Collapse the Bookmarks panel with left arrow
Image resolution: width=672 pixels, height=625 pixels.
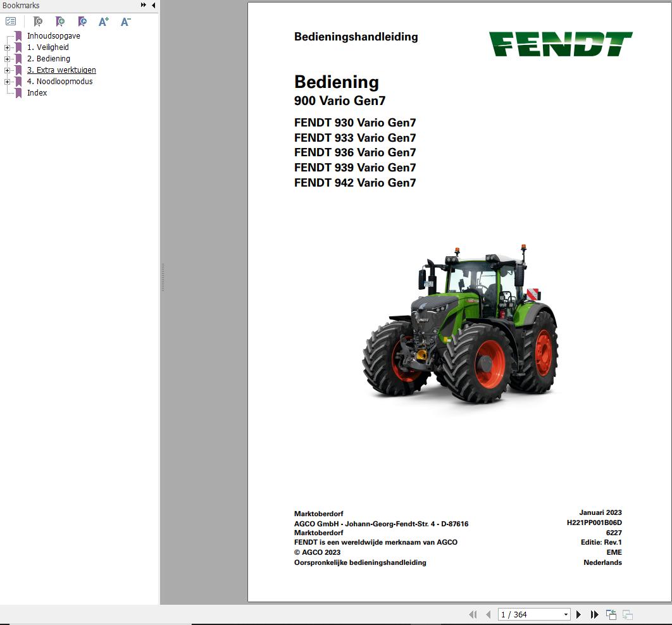point(153,5)
